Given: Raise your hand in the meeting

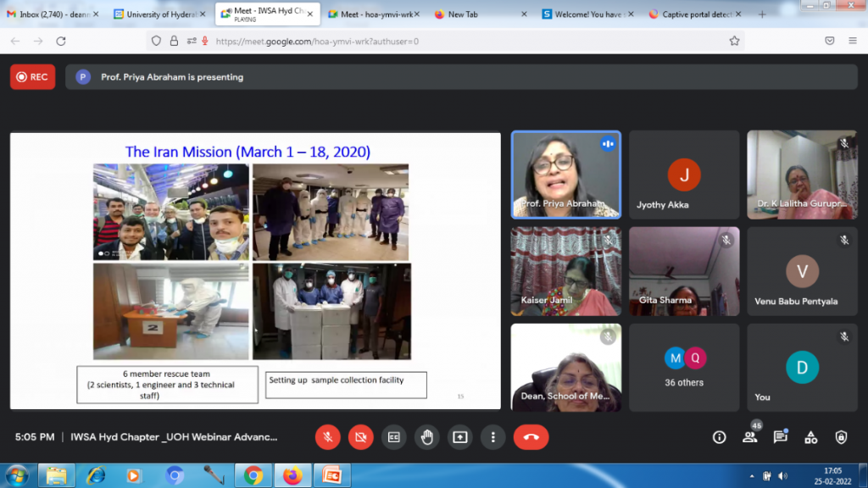Looking at the screenshot, I should tap(427, 437).
